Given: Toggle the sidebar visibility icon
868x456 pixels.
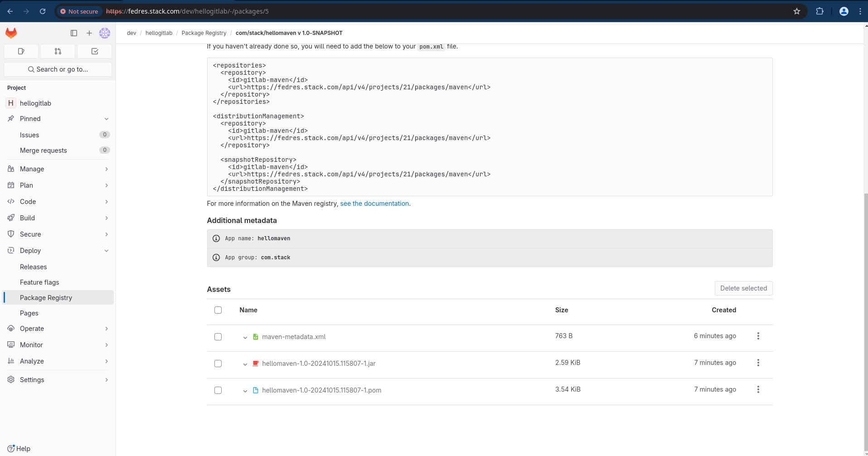Looking at the screenshot, I should tap(73, 33).
